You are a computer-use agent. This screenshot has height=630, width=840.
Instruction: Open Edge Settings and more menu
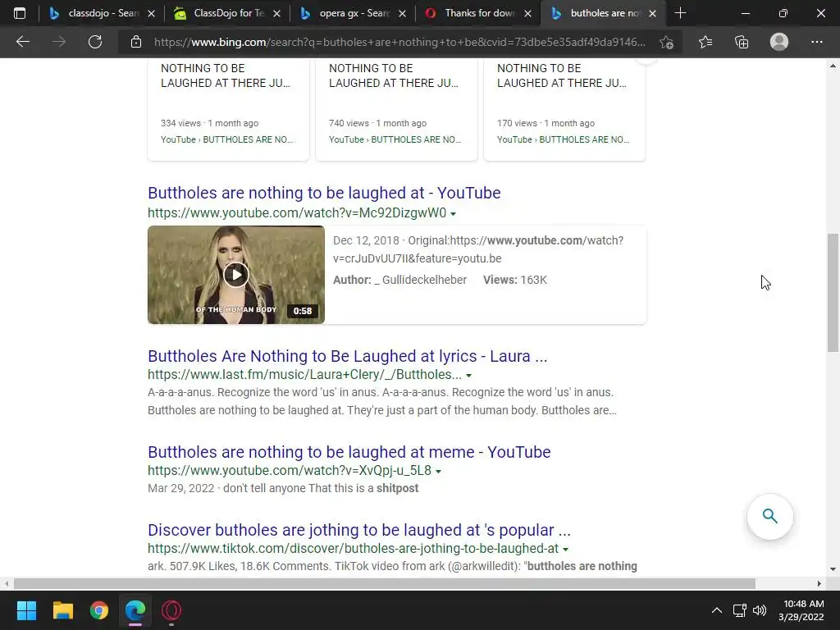816,42
